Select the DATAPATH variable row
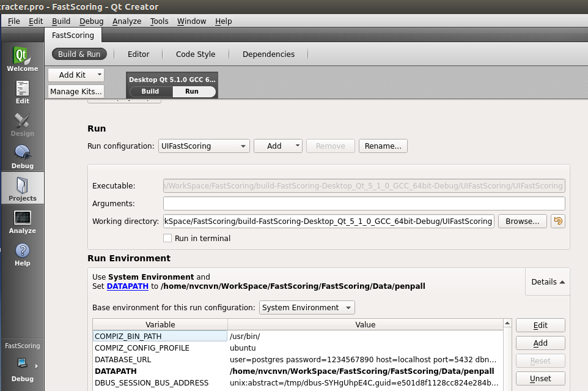 298,371
